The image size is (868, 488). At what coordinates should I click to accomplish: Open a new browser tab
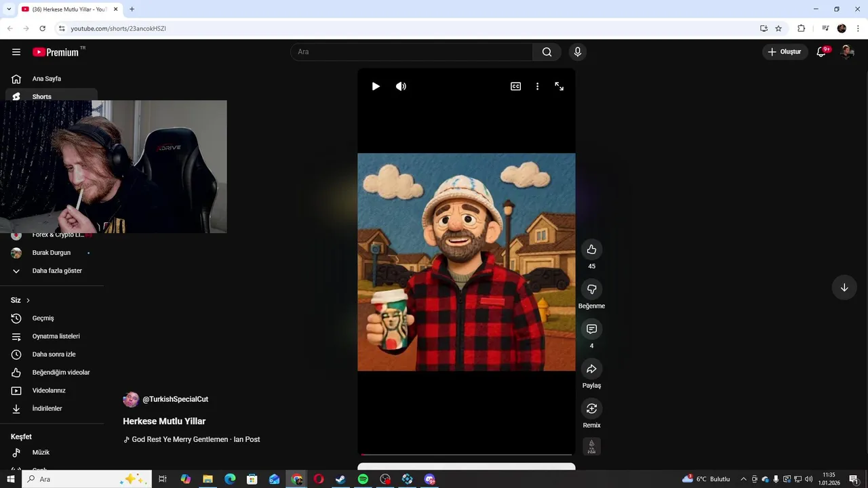coord(132,9)
